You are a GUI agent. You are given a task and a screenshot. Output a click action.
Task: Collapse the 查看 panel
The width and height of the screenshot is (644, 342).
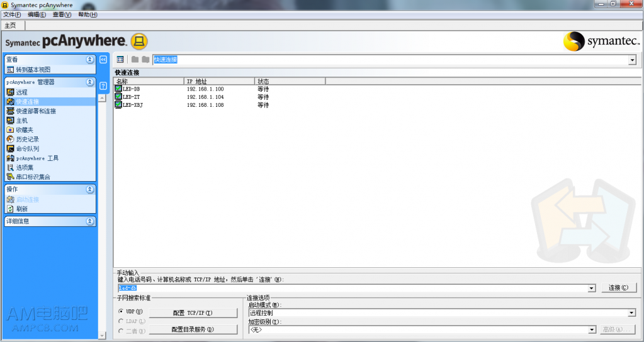click(x=90, y=60)
